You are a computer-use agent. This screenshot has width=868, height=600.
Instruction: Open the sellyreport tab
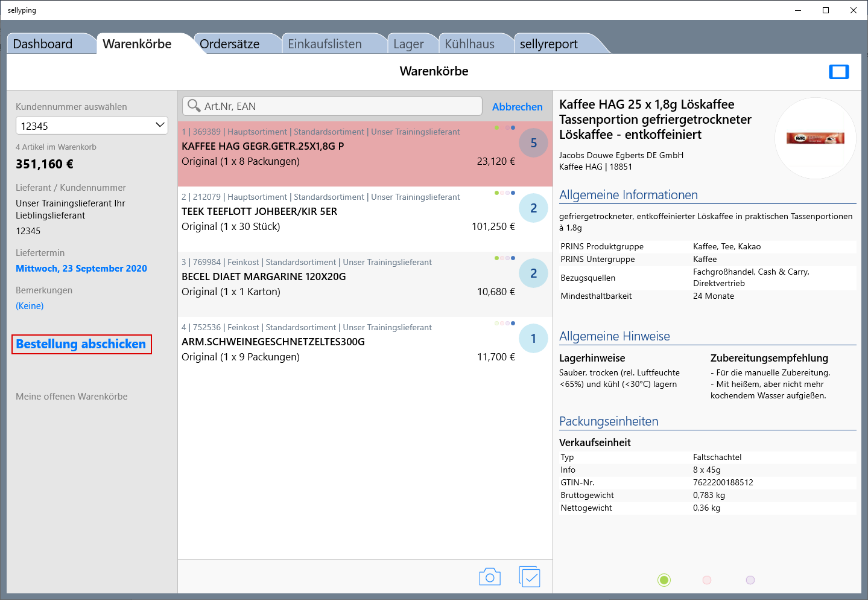[x=548, y=44]
